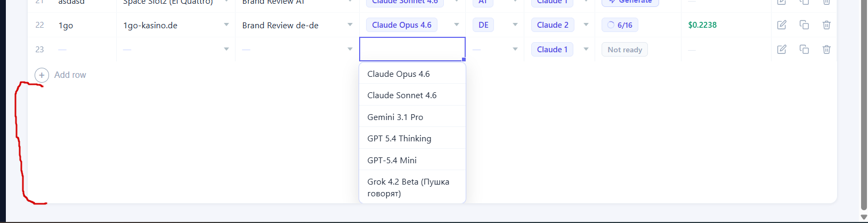Screen dimensions: 868x223
Task: Edit row 22 with the pencil icon
Action: coord(782,25)
